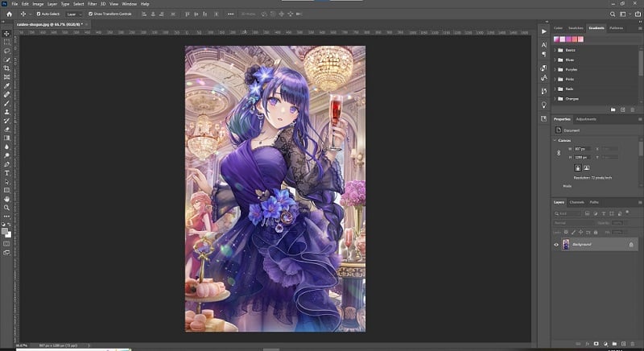
Task: Click the Home icon in options bar
Action: tap(9, 14)
